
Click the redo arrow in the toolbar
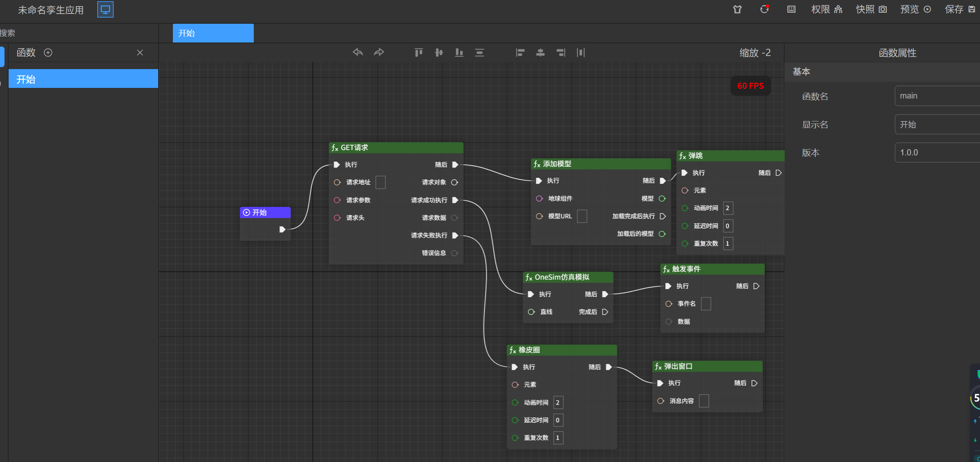[x=379, y=52]
